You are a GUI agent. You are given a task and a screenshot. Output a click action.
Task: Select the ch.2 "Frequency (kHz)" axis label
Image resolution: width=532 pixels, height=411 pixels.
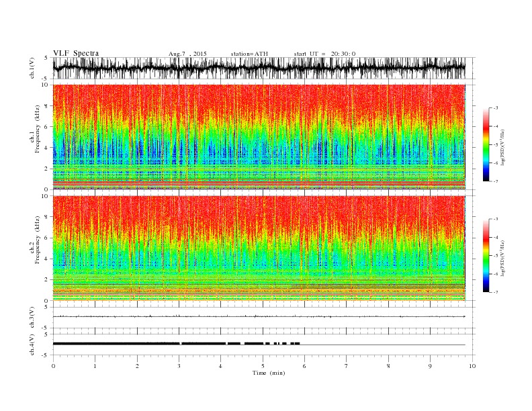[x=38, y=240]
